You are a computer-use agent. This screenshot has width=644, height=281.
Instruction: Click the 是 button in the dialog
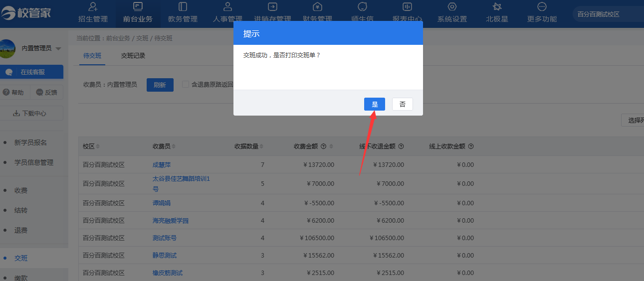tap(375, 104)
